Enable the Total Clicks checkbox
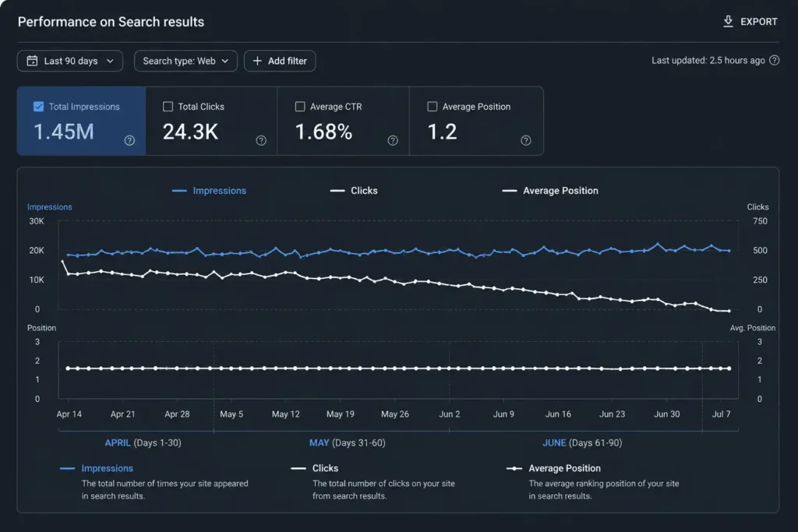This screenshot has width=798, height=532. pos(168,107)
